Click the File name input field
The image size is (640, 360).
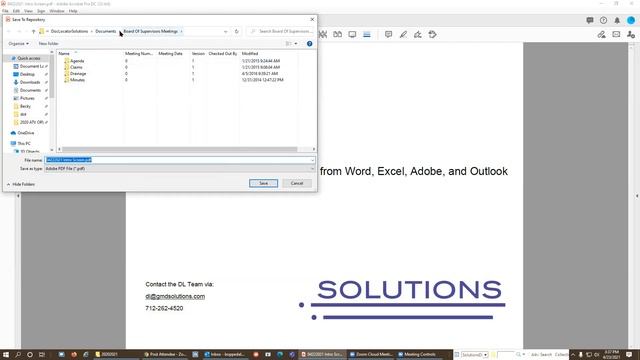coord(177,160)
